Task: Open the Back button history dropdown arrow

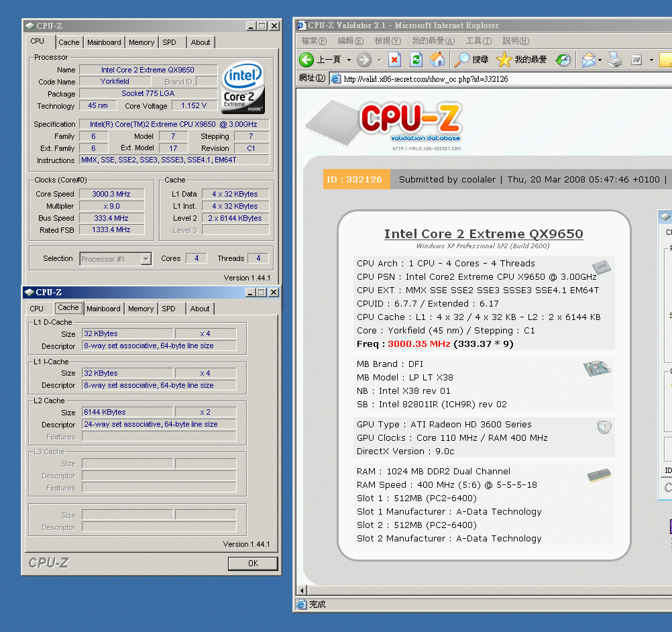Action: (349, 60)
